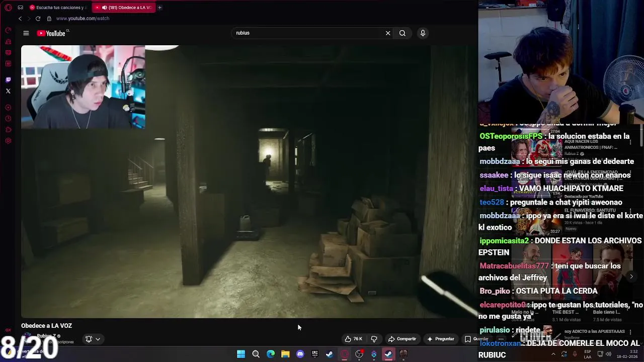The width and height of the screenshot is (644, 362).
Task: Open sidebar settings gear icon
Action: (8, 141)
